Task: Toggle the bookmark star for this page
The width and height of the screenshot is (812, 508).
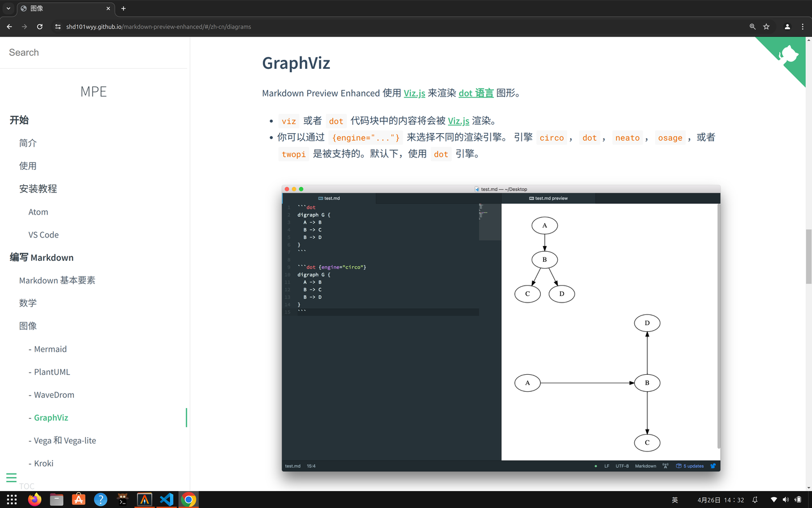Action: [766, 27]
